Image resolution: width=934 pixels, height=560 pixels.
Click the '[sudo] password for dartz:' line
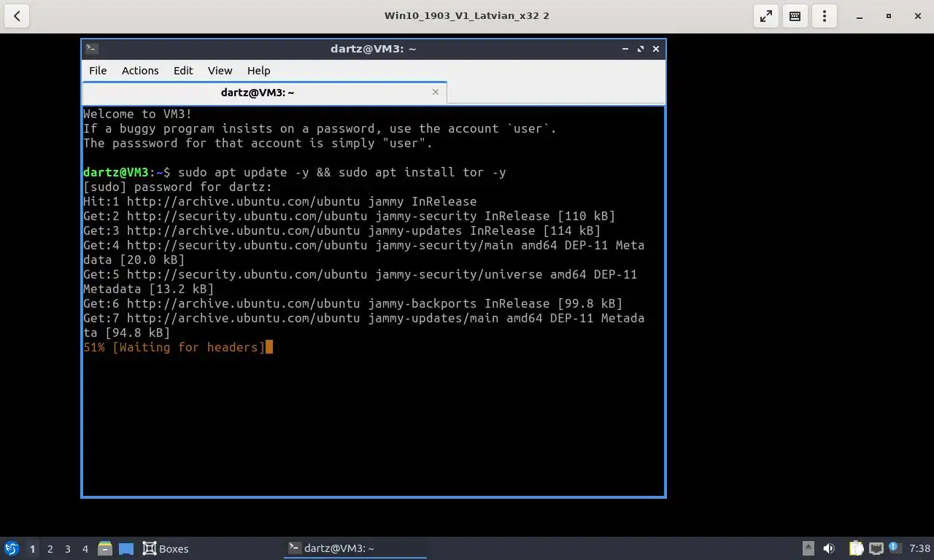[x=177, y=187]
